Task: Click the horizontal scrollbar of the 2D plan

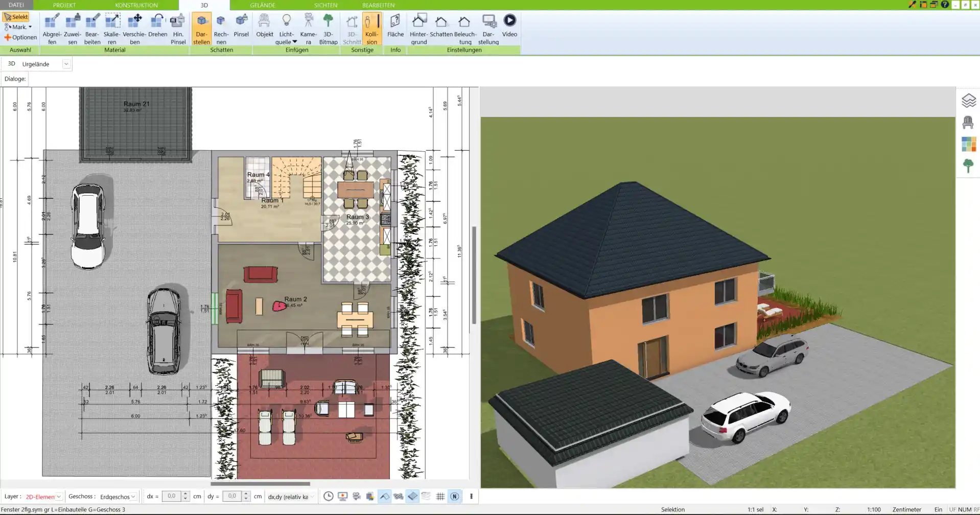Action: pos(260,483)
